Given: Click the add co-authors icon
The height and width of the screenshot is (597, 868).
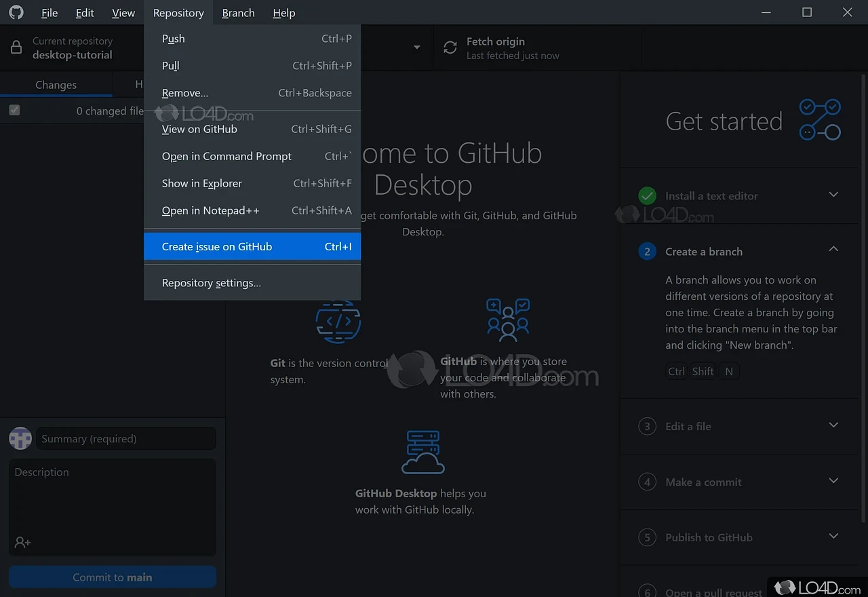Looking at the screenshot, I should (x=22, y=542).
